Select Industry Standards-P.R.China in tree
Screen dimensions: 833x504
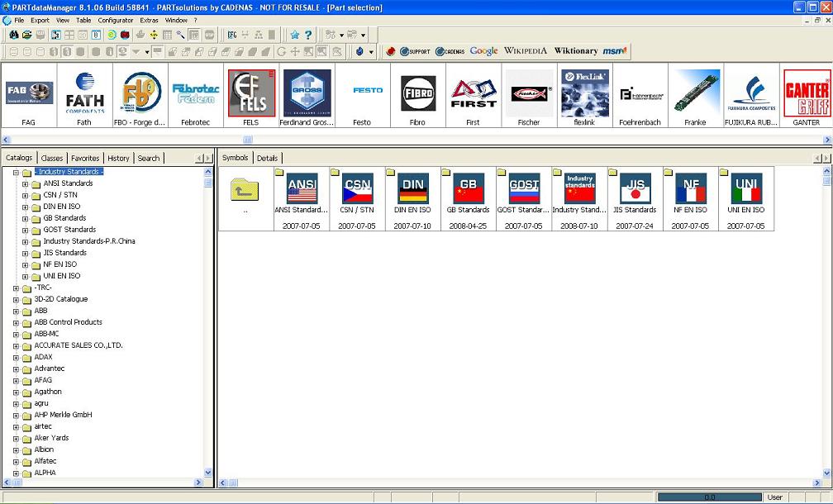89,241
